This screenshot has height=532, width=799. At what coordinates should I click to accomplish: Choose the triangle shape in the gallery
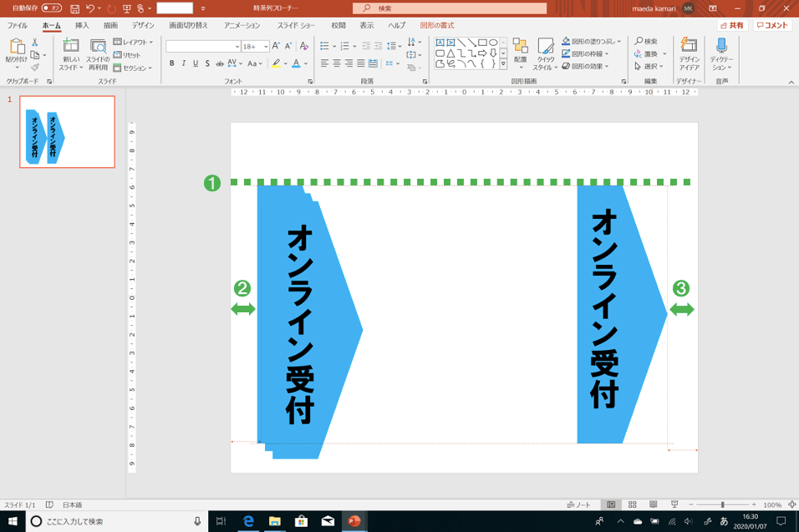(x=450, y=53)
